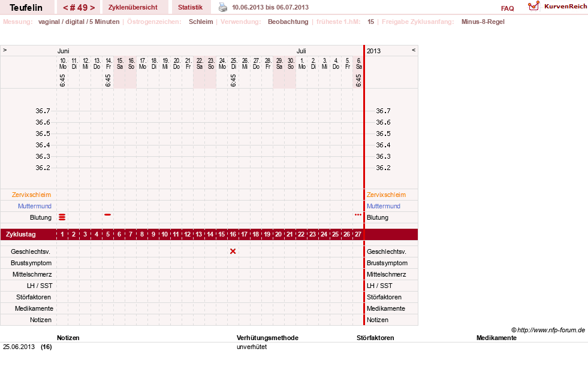Click the right Zervixschleim label
Image resolution: width=588 pixels, height=385 pixels.
[x=386, y=195]
